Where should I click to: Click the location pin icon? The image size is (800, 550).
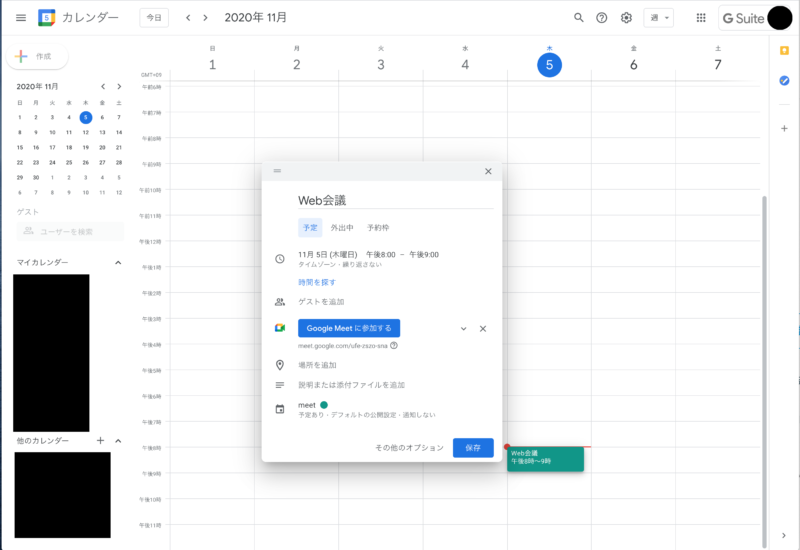280,365
